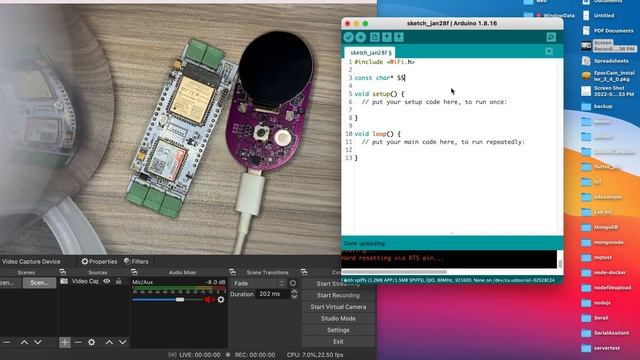The image size is (640, 360).
Task: Move the selected scene up
Action: pos(24,342)
